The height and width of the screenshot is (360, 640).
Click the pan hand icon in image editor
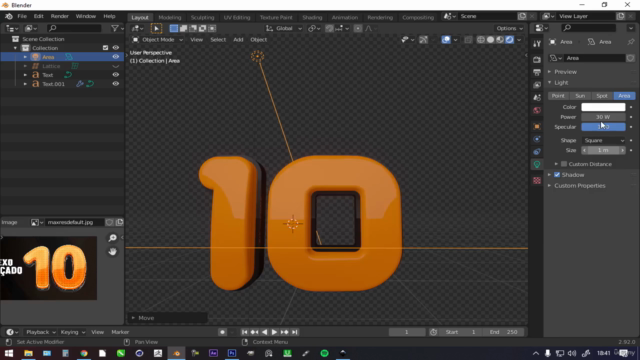coord(113,252)
